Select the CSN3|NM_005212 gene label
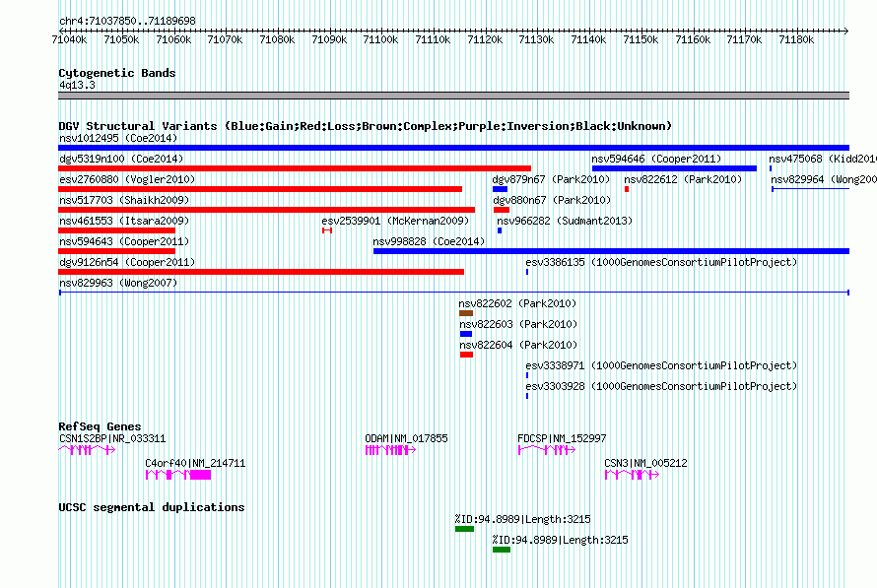This screenshot has width=877, height=588. [x=645, y=463]
